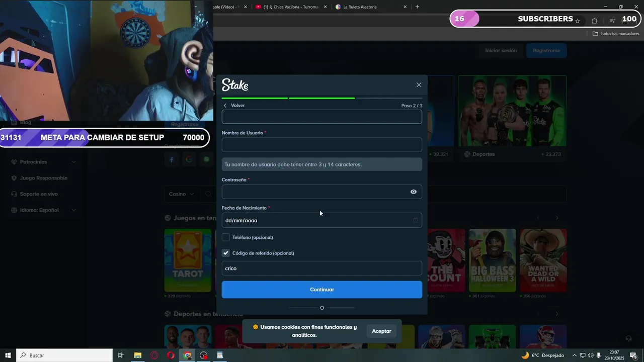Open Opera GX from the taskbar
The image size is (644, 362).
pos(154,355)
